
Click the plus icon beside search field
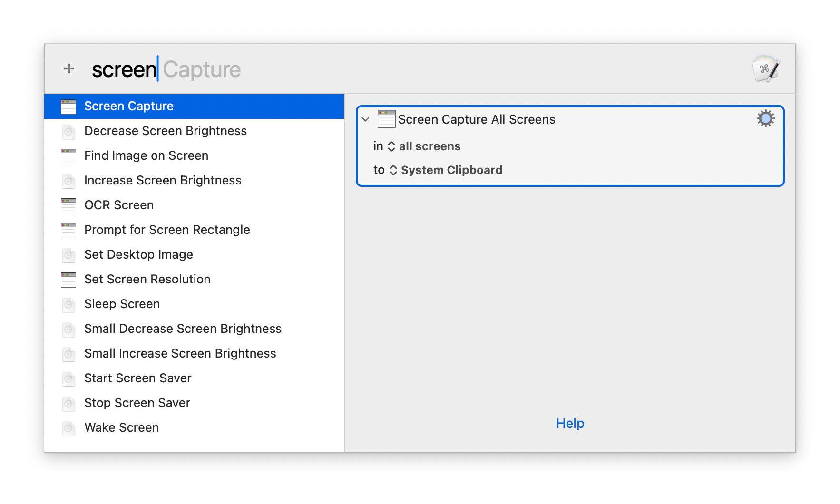[x=69, y=69]
